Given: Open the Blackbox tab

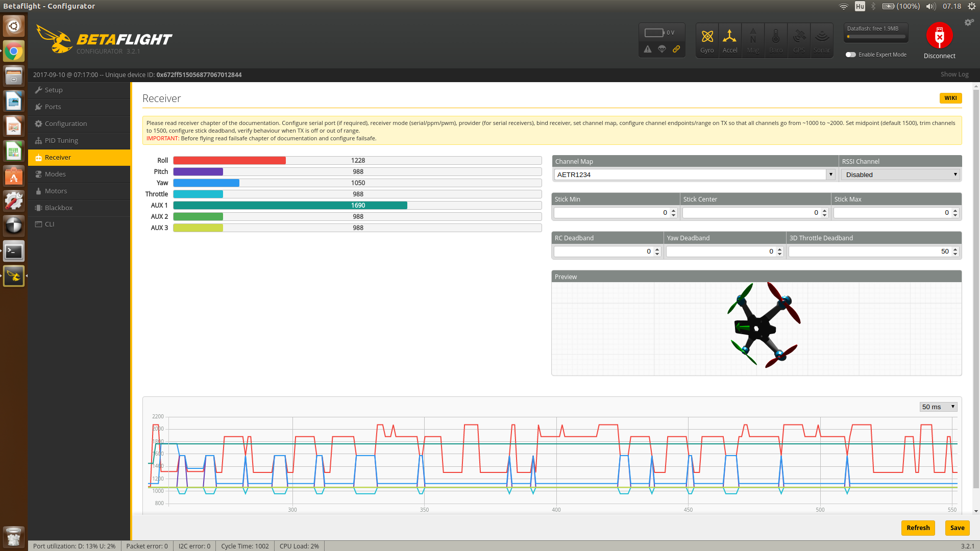Looking at the screenshot, I should pyautogui.click(x=79, y=208).
